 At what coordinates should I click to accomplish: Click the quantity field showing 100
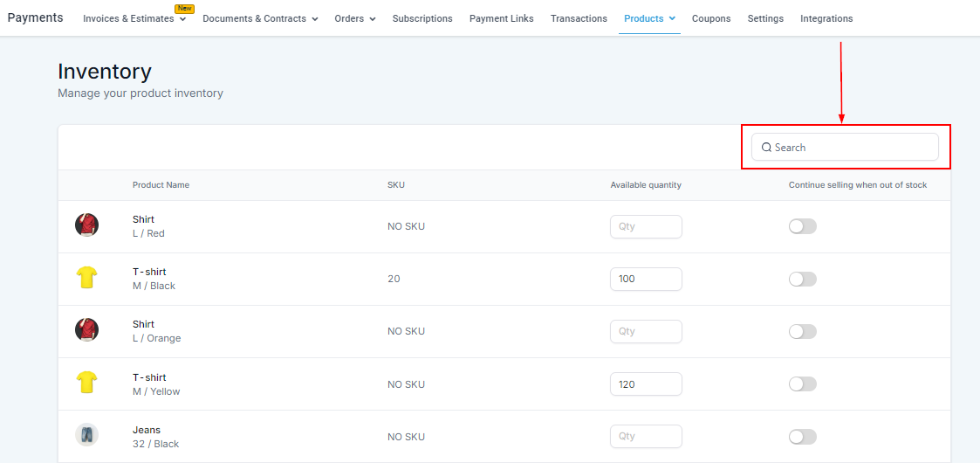646,279
